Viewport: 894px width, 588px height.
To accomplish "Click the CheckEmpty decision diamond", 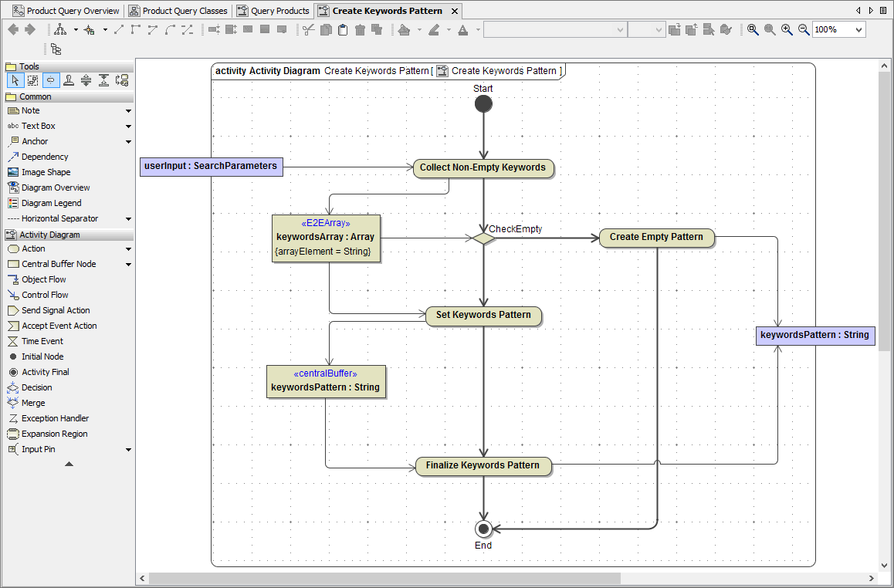I will pyautogui.click(x=483, y=238).
